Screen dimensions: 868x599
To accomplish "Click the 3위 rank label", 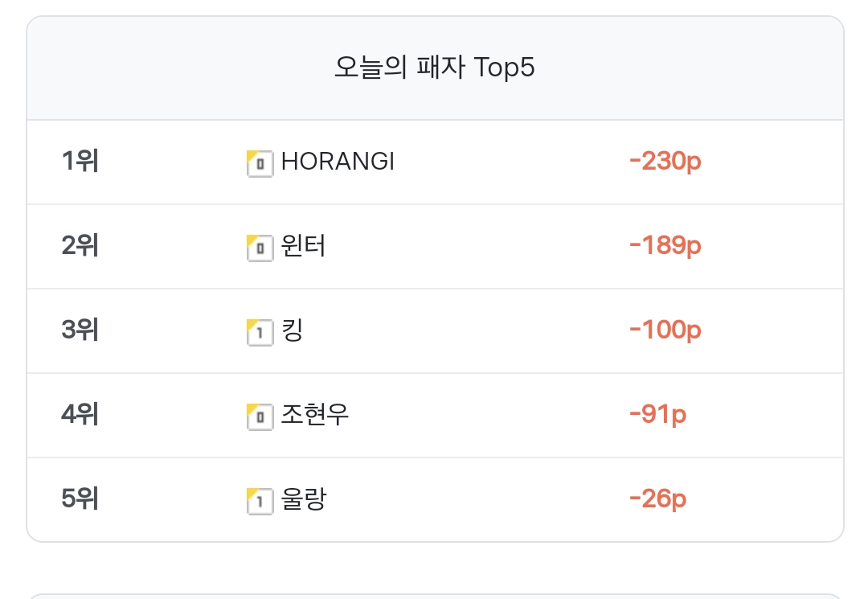I will tap(80, 330).
